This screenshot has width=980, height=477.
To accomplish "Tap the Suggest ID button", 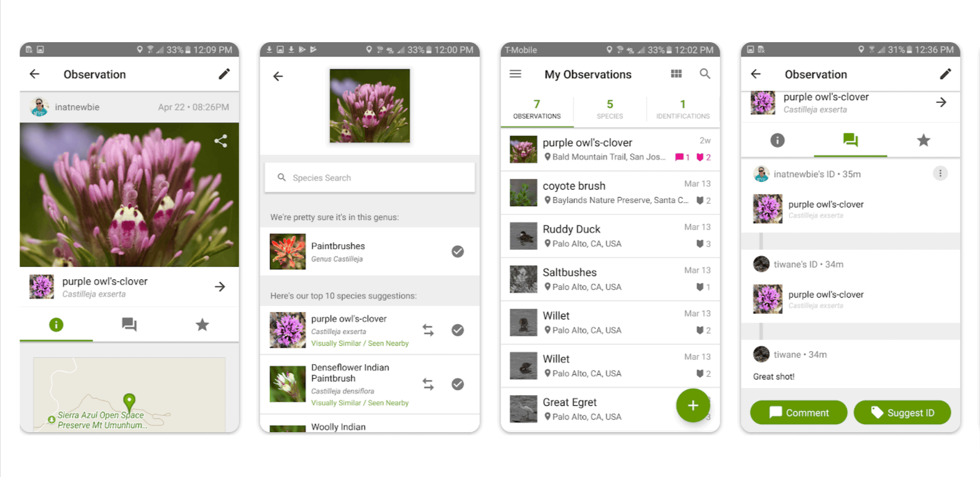I will (902, 413).
